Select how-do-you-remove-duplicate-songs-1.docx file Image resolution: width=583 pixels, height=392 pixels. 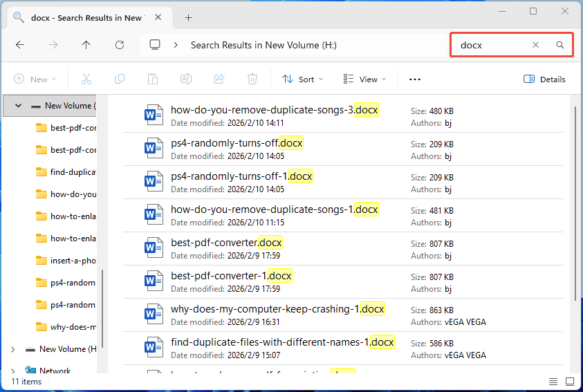343,216
